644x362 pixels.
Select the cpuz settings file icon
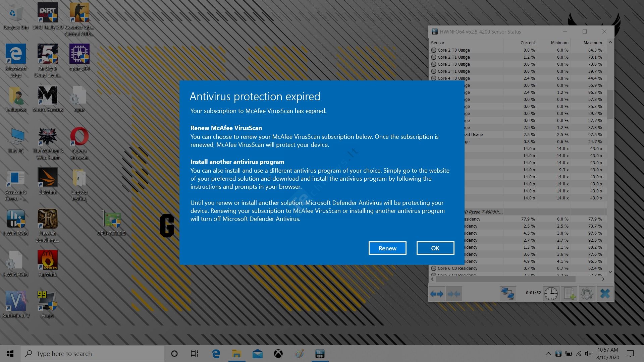[x=79, y=99]
